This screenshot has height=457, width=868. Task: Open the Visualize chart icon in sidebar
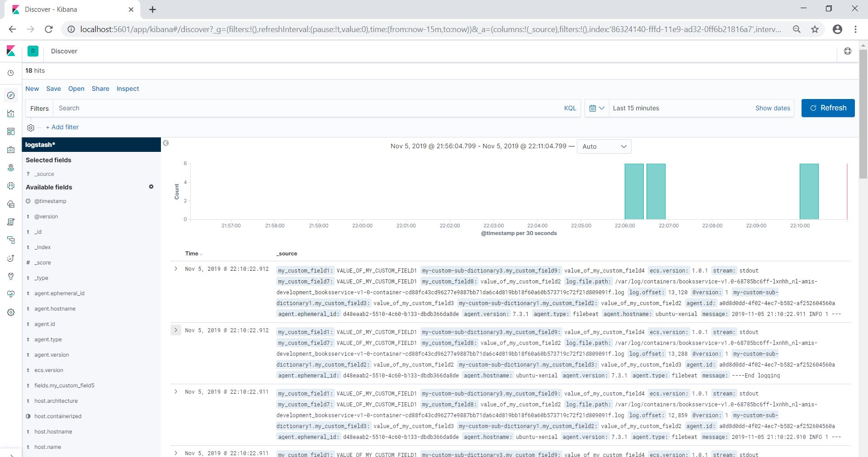11,113
